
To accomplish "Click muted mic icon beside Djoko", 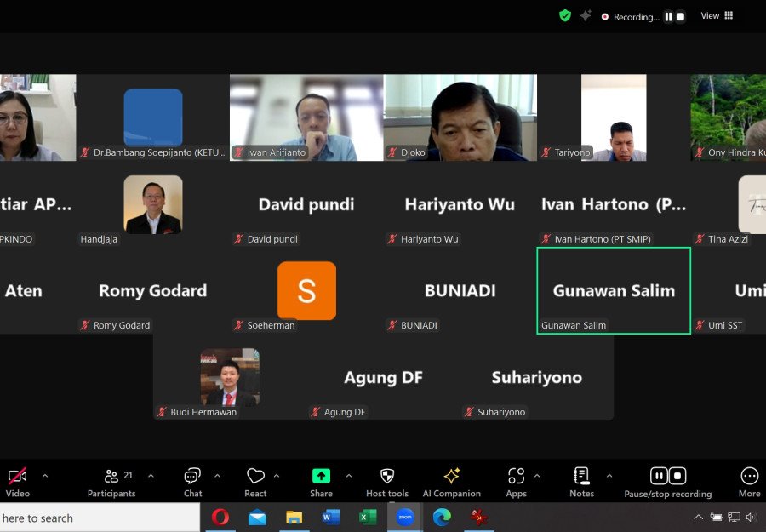I will point(392,152).
